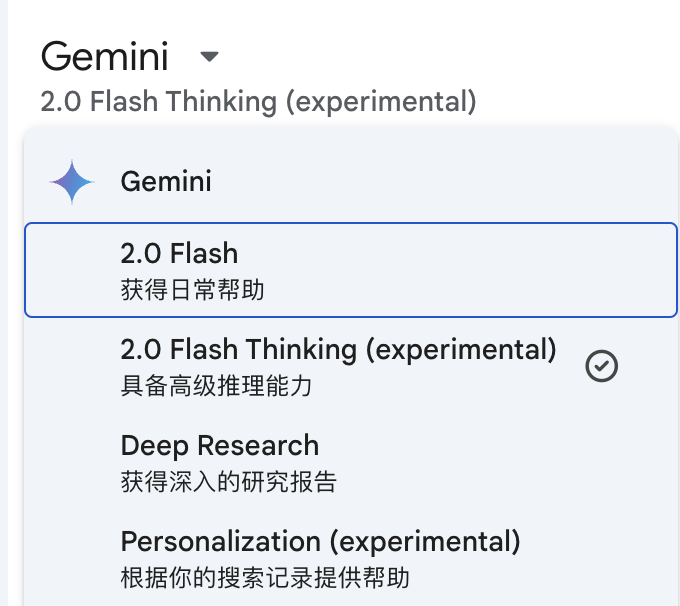Click the highlighted row's empty right side
Viewport: 680px width, 606px height.
(520, 270)
